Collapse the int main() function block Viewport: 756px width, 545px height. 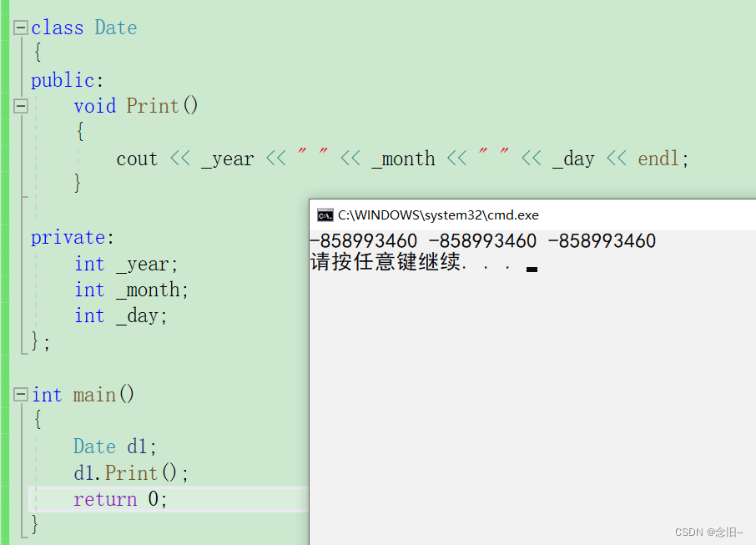pyautogui.click(x=21, y=395)
